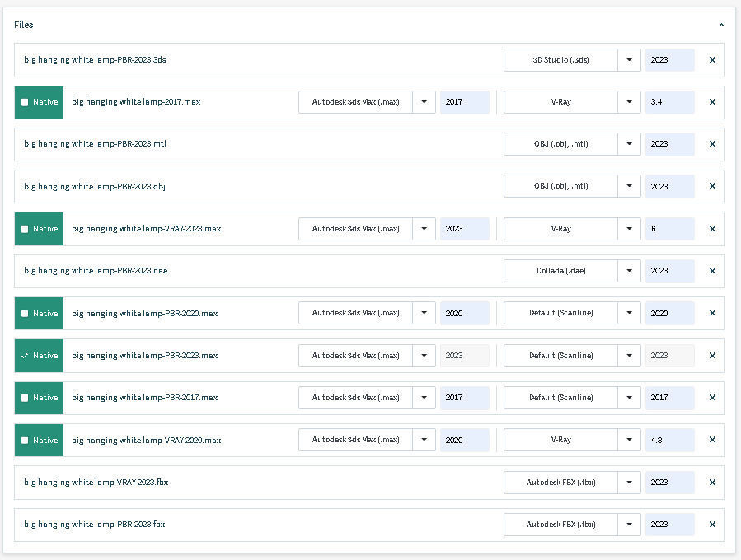Open renderer dropdown for PBR-2020.max
The width and height of the screenshot is (741, 560).
coord(629,313)
